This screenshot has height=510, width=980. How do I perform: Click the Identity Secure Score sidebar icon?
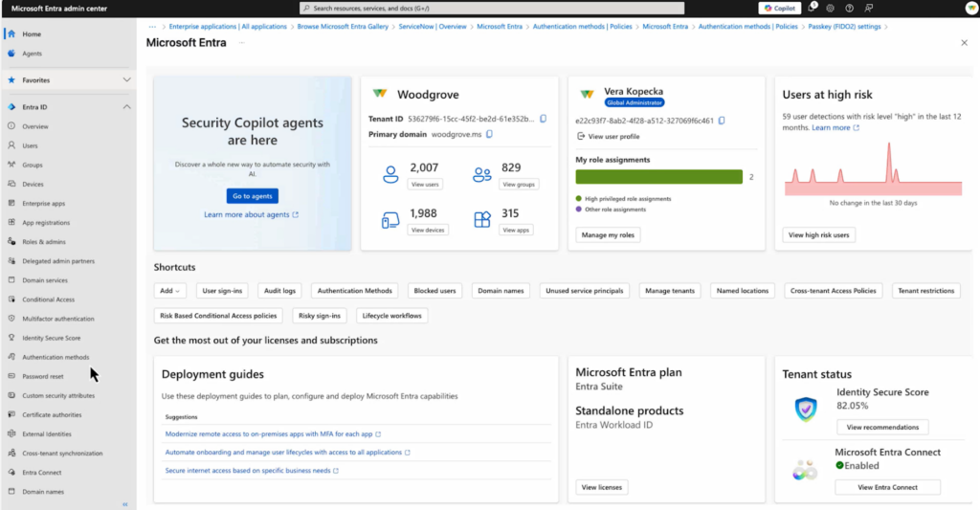(11, 338)
